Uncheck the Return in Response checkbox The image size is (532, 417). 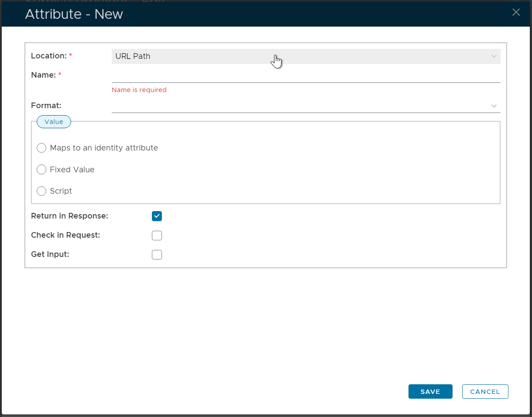[157, 216]
